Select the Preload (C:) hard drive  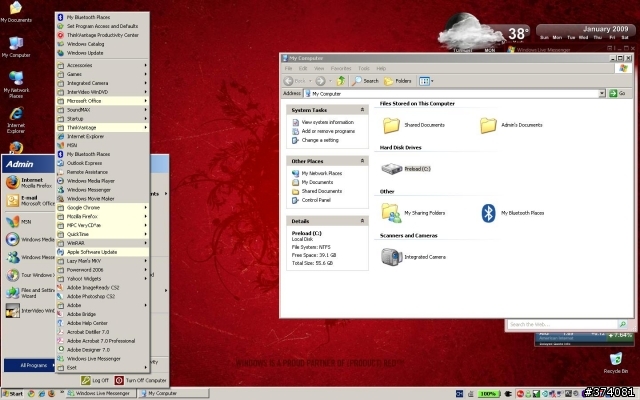point(406,169)
